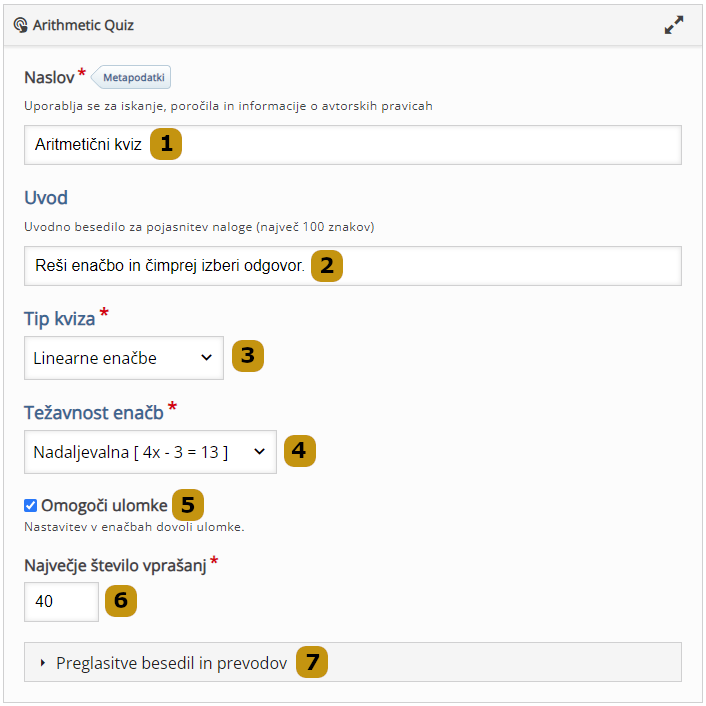
Task: Click the number 1 marker badge
Action: tap(166, 144)
